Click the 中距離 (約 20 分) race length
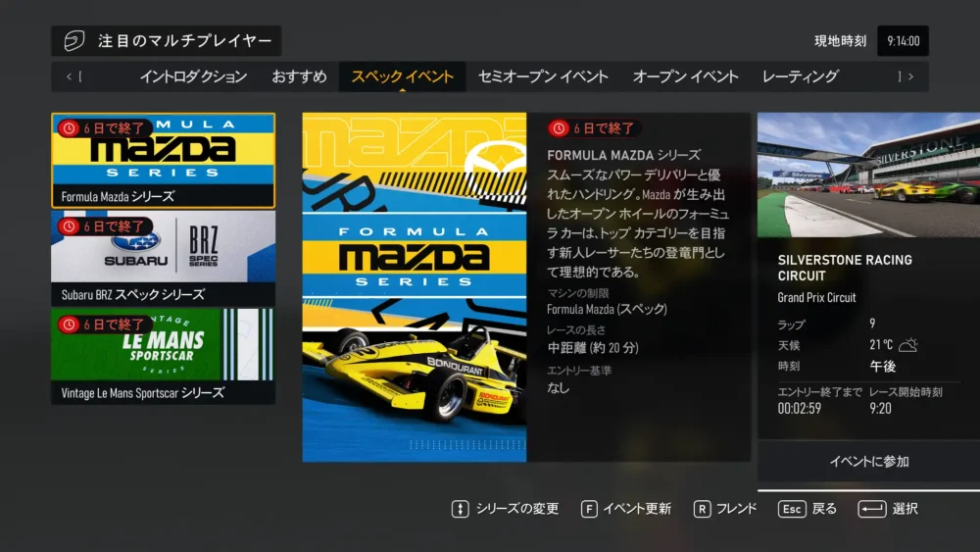The width and height of the screenshot is (980, 552). pyautogui.click(x=593, y=348)
